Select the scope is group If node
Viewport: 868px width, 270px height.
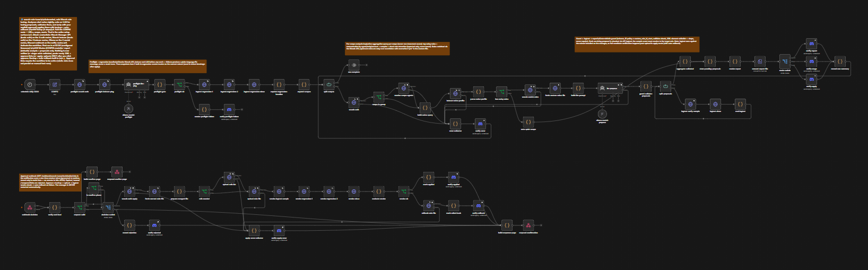coord(379,97)
